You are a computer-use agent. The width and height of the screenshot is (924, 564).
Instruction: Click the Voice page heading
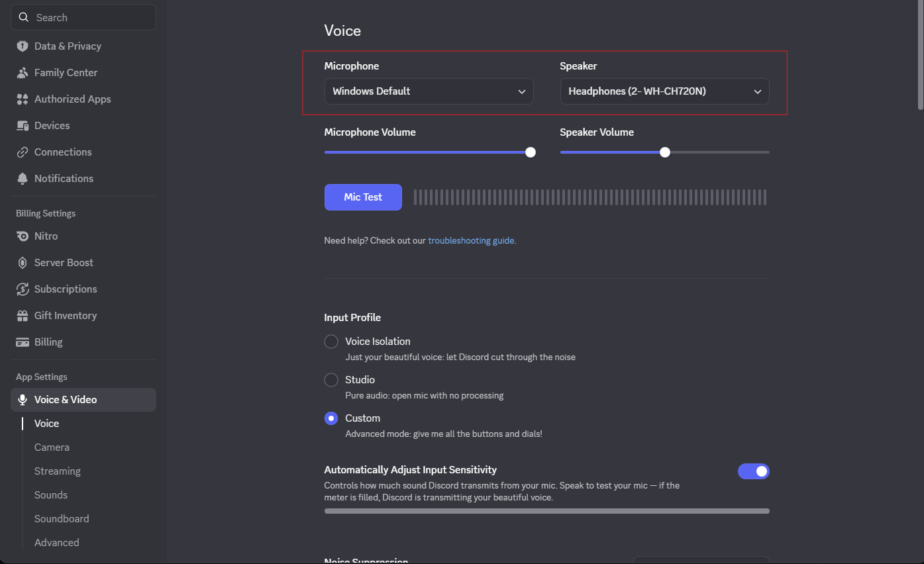(342, 30)
